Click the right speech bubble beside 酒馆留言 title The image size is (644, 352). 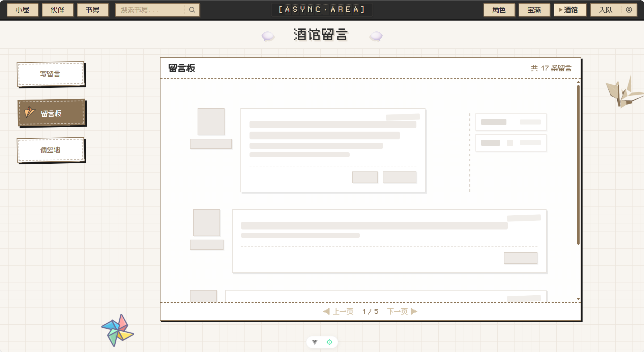point(376,36)
